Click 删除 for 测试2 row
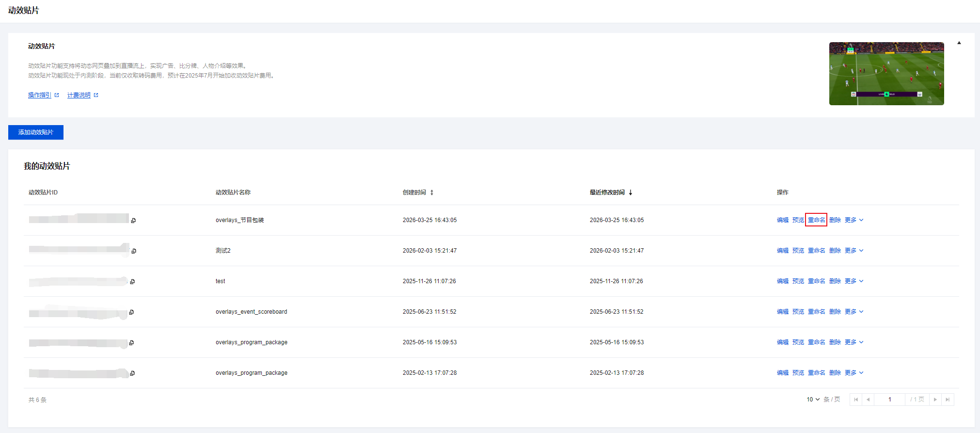 click(835, 251)
